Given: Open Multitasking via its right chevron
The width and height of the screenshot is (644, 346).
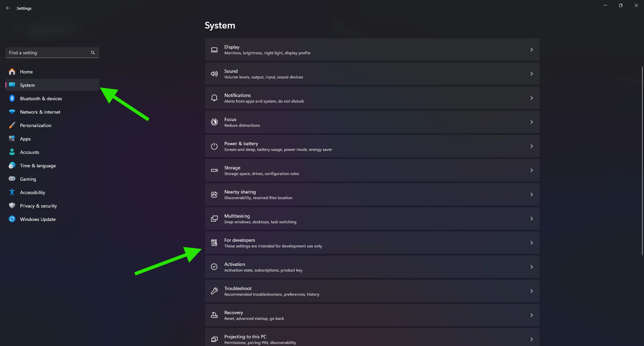Looking at the screenshot, I should tap(532, 219).
